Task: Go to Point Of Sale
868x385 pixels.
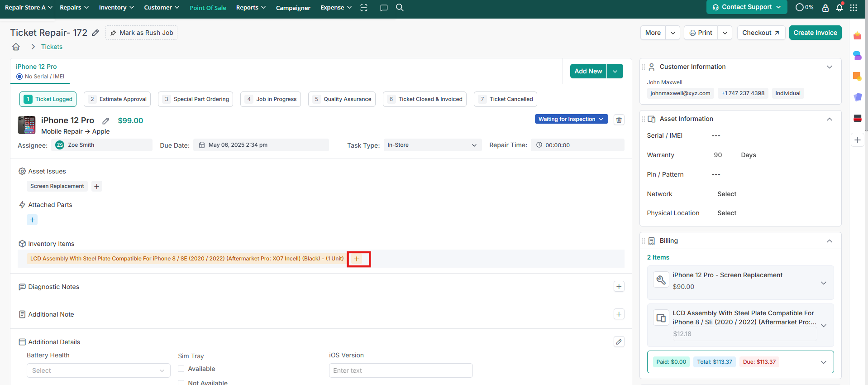Action: (208, 8)
